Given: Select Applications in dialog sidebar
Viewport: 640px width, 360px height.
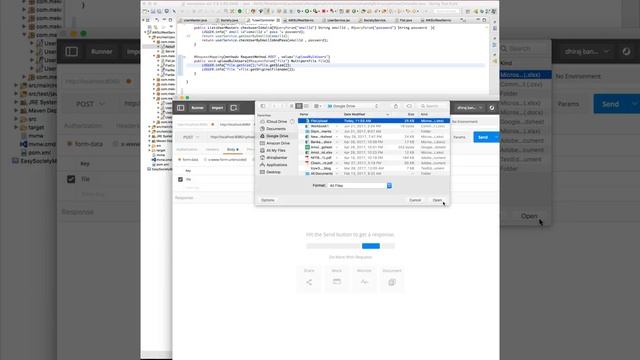Looking at the screenshot, I should (276, 165).
